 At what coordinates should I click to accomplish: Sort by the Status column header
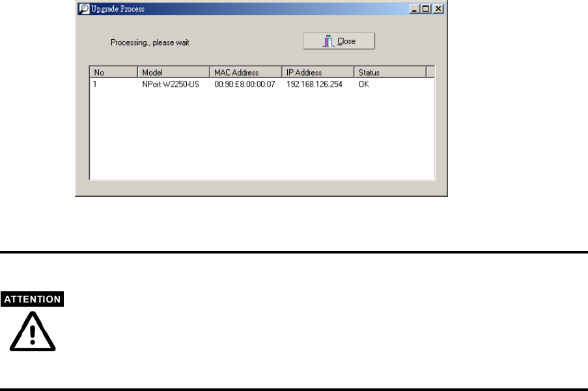390,72
